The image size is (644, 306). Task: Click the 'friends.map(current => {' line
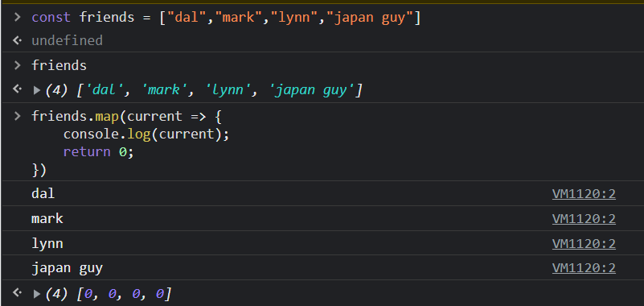point(126,117)
